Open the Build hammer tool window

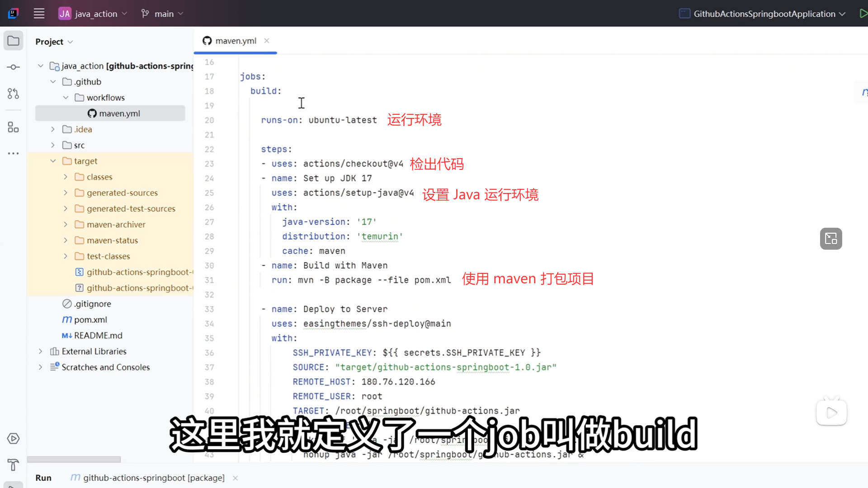(13, 465)
